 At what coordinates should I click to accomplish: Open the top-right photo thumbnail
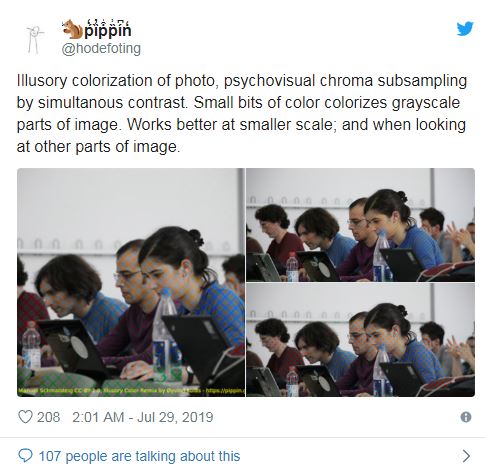click(x=360, y=225)
